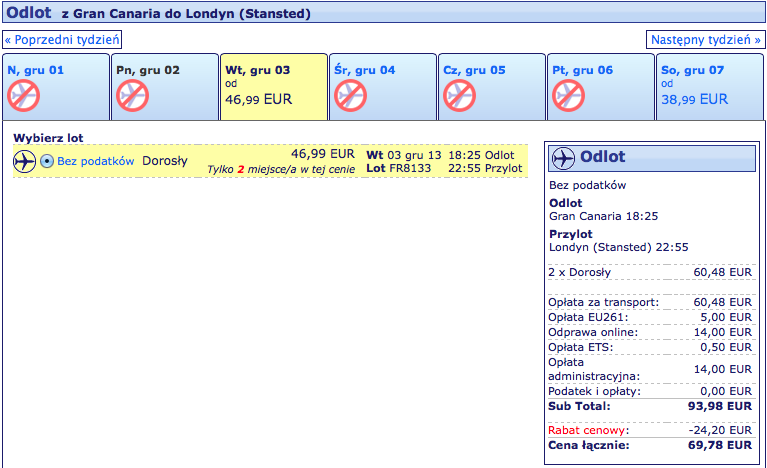767x468 pixels.
Task: Click Sub Total amount 93,98 EUR
Action: (720, 406)
